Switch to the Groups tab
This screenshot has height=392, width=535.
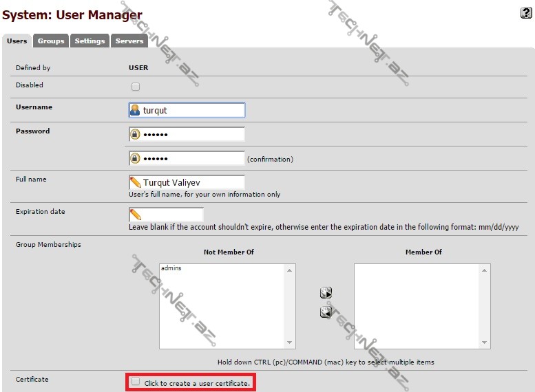(51, 41)
